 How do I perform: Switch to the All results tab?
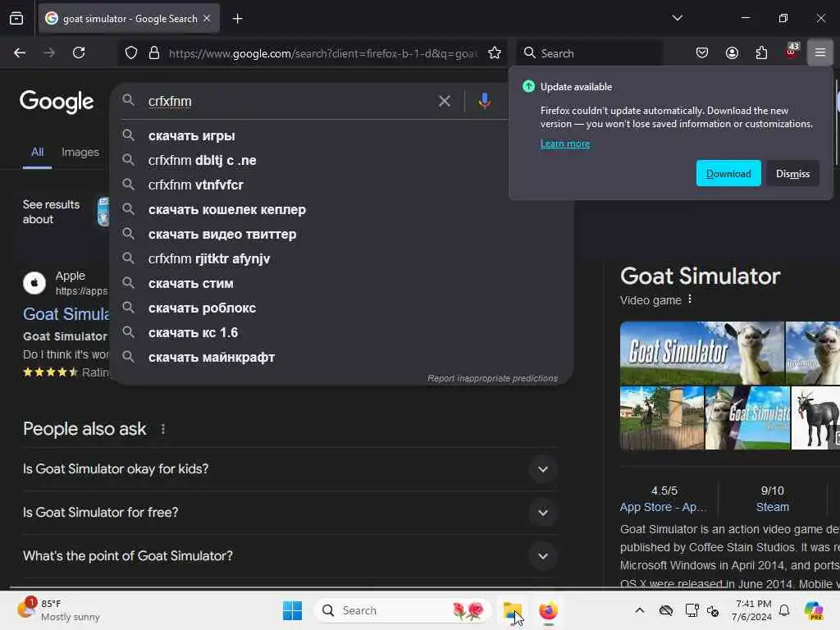[37, 152]
